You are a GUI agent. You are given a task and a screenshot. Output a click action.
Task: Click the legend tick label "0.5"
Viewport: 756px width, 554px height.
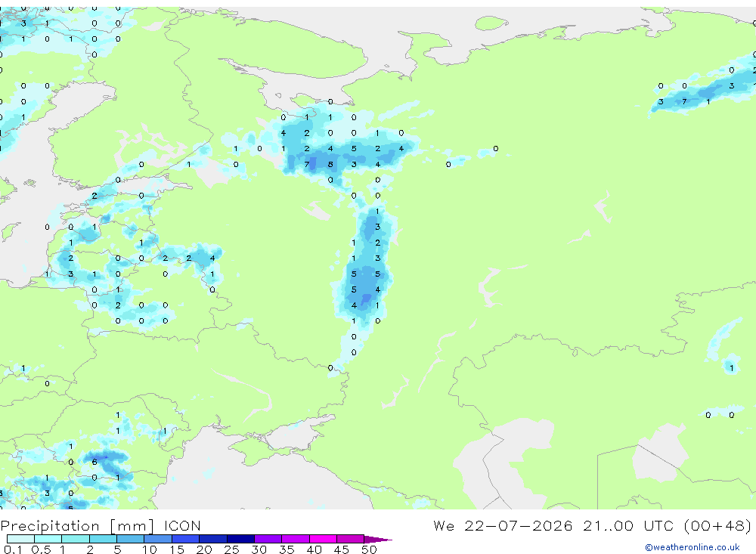click(41, 549)
